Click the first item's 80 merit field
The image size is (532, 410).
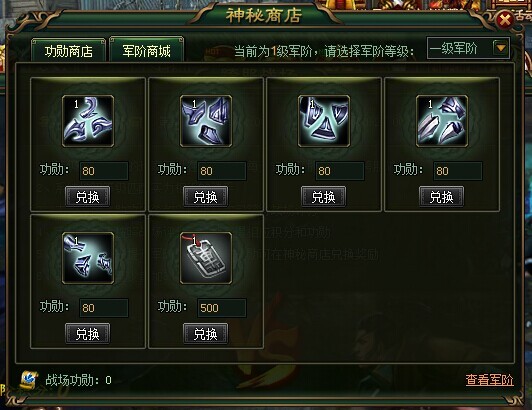tap(104, 171)
